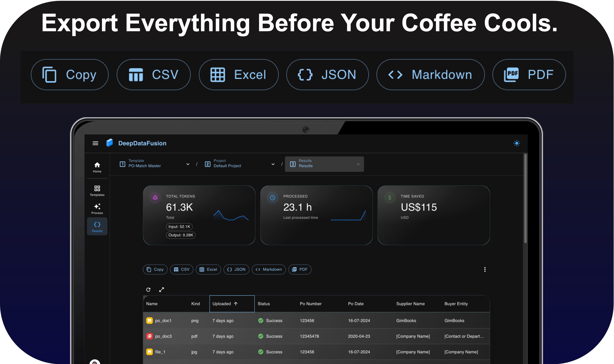614x364 pixels.
Task: Click the small Excel export button
Action: tap(208, 269)
